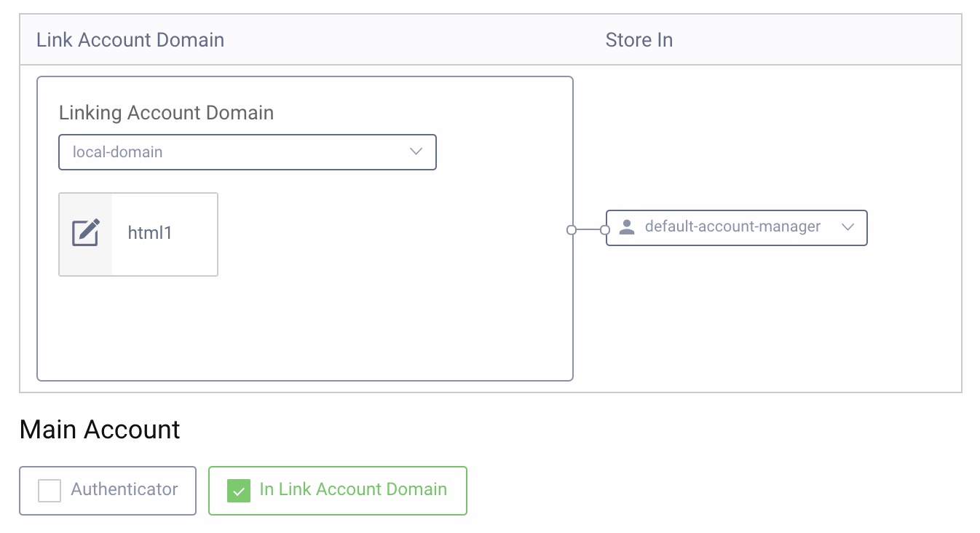Click the chevron icon in the local-domain selector

[416, 151]
